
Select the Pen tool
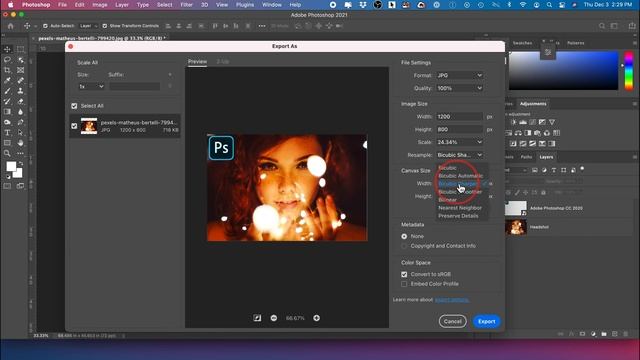coord(20,122)
